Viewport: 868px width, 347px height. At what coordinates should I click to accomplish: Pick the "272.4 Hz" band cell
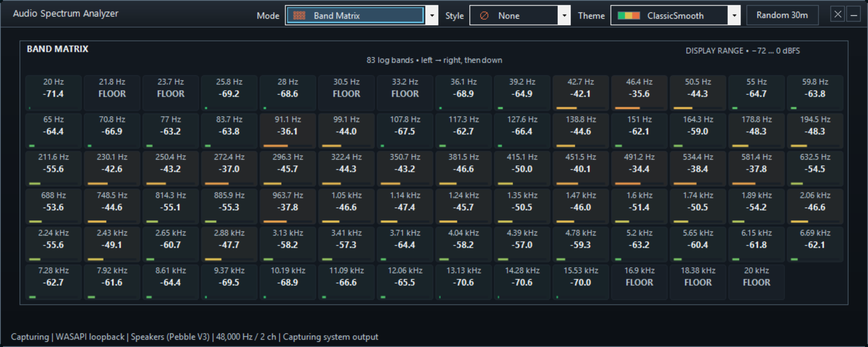point(229,168)
